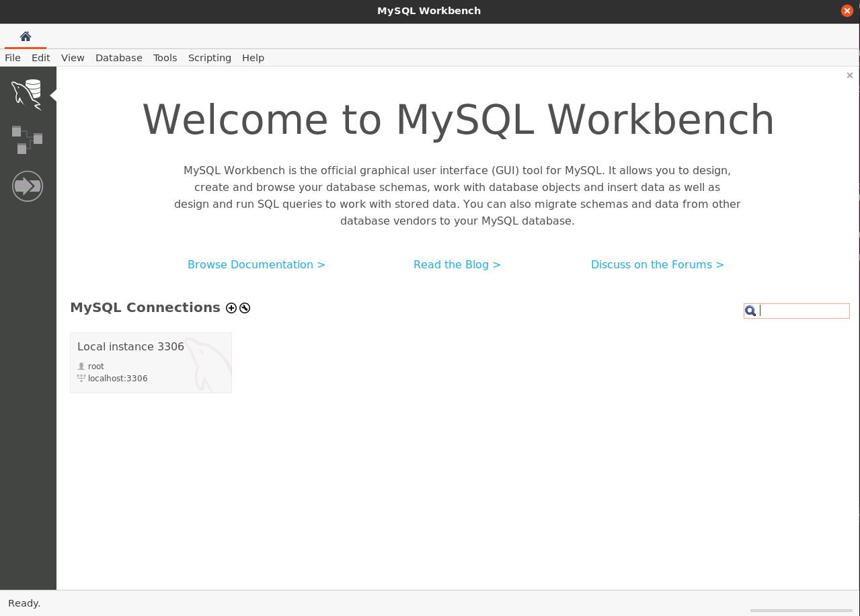The width and height of the screenshot is (860, 616).
Task: Click the Ready. status bar text
Action: [x=24, y=603]
